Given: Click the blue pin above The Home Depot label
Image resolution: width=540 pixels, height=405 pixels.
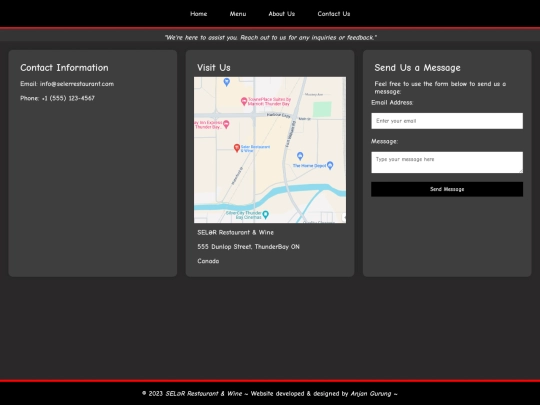Looking at the screenshot, I should (x=300, y=156).
